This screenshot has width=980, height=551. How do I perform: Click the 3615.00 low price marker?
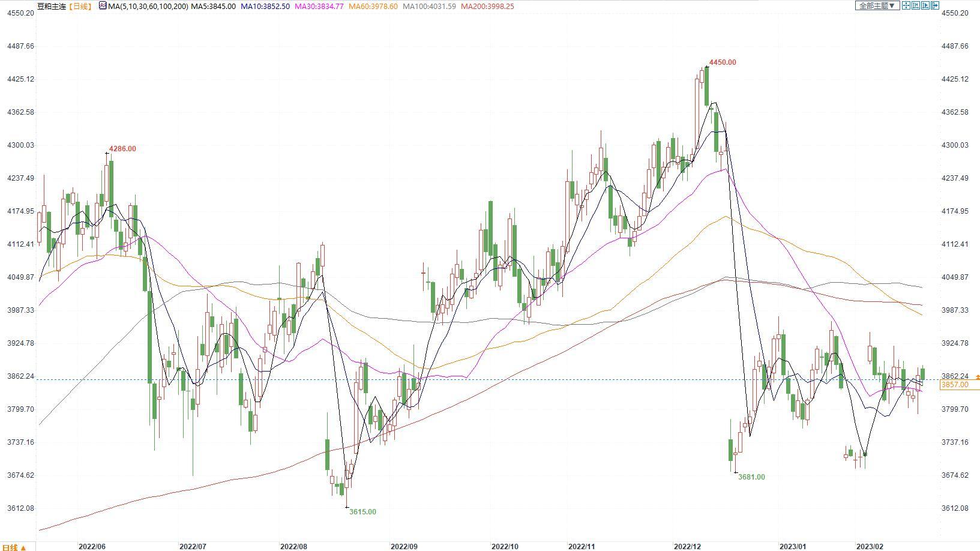(362, 512)
